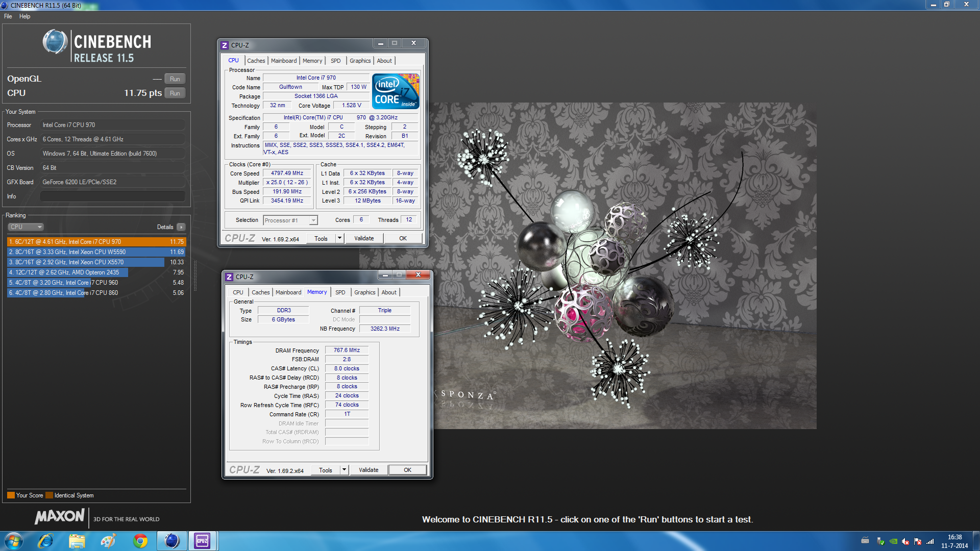Switch to the Cinebench taskbar icon
The height and width of the screenshot is (551, 980).
[x=171, y=541]
